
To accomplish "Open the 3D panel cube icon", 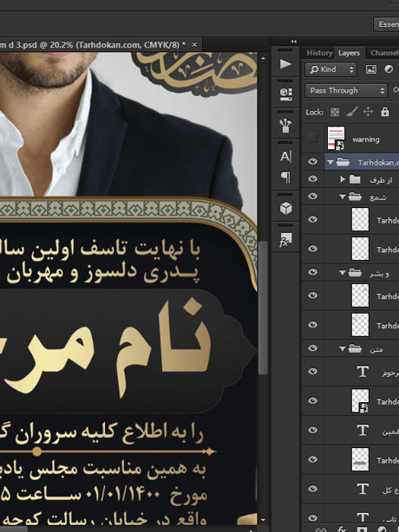I will pos(285,208).
